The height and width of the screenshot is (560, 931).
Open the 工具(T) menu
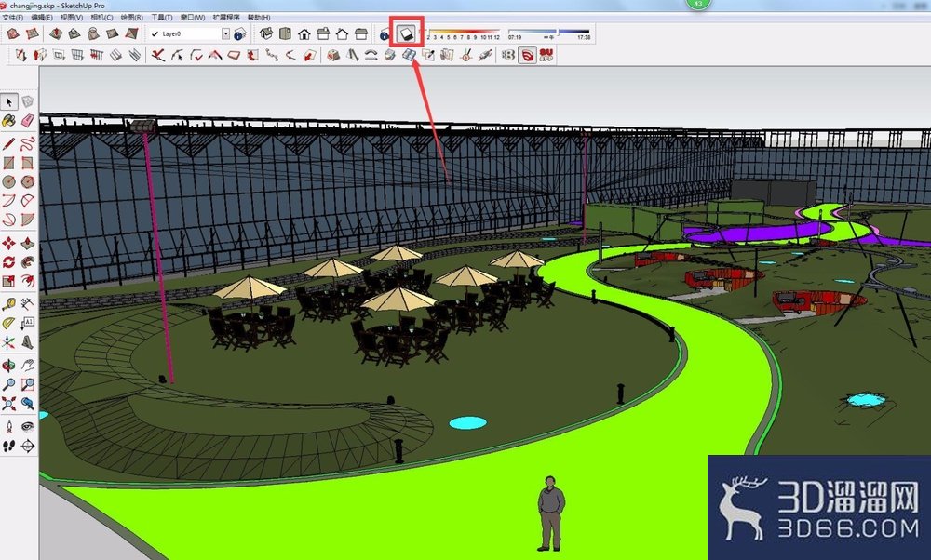[x=161, y=17]
